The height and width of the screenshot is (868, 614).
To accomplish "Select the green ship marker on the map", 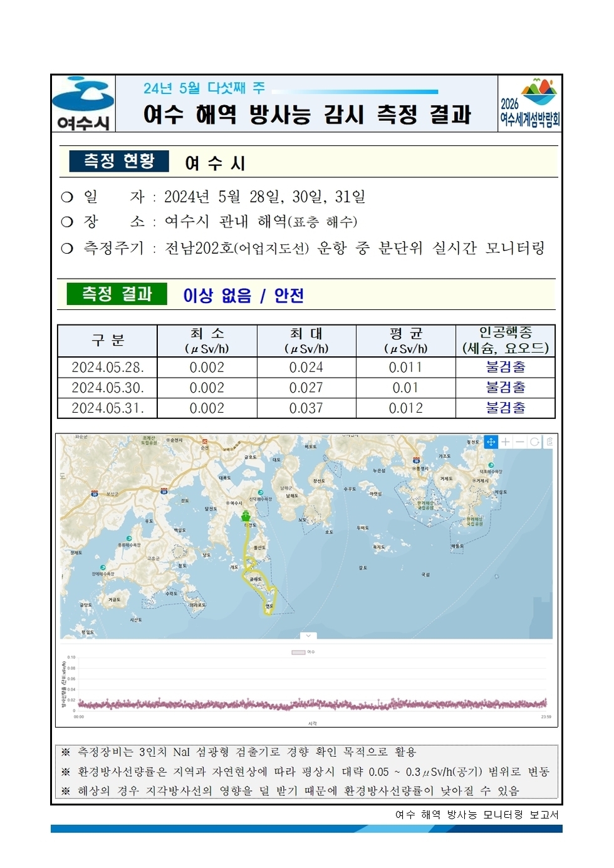I will click(246, 516).
